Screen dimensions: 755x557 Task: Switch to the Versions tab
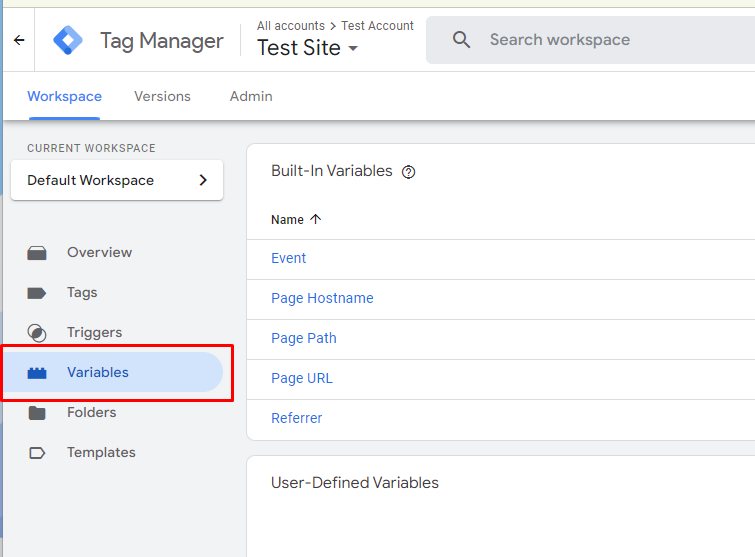click(x=162, y=96)
